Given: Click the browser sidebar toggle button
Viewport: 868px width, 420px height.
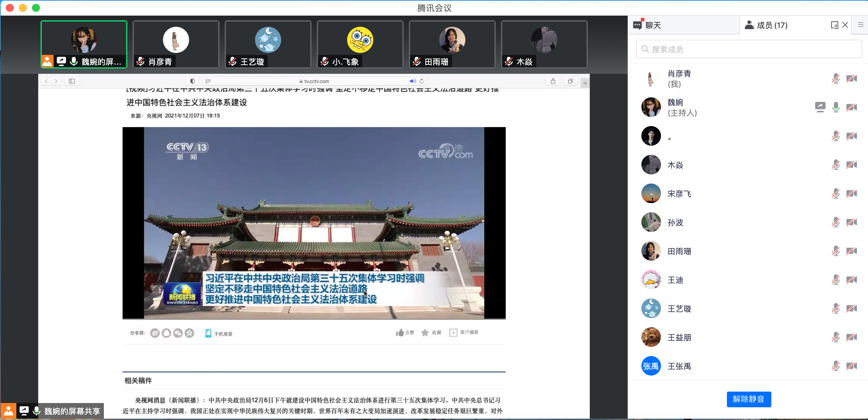Looking at the screenshot, I should (72, 81).
